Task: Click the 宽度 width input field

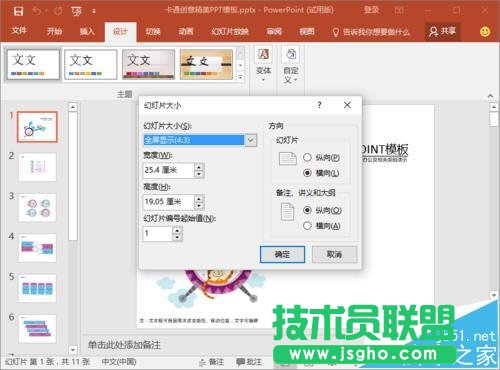Action: click(168, 170)
